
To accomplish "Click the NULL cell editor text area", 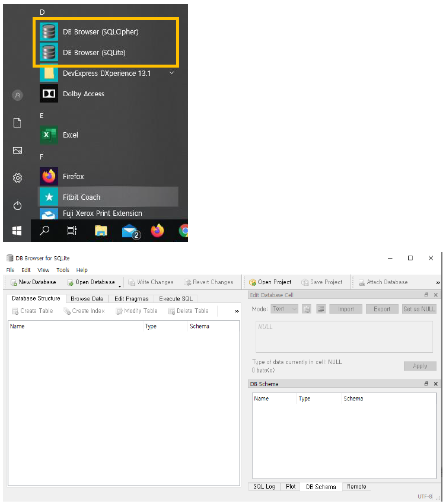I will click(x=344, y=337).
